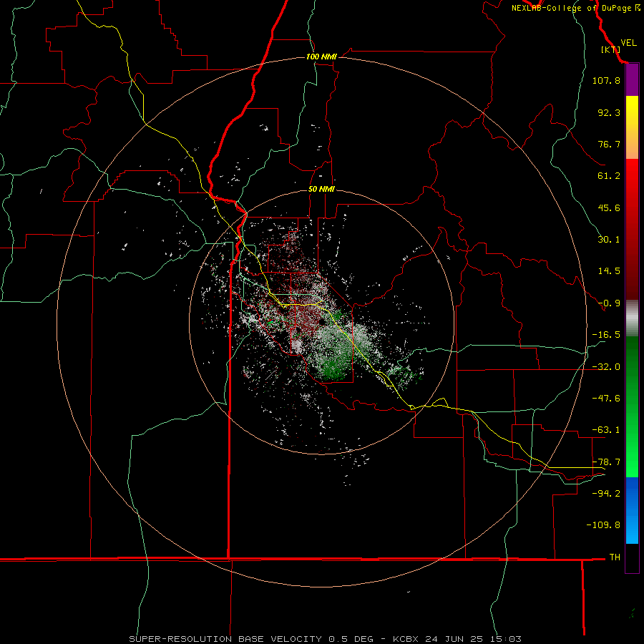Click the NEXLAB-College of DuPage watermark text

click(x=576, y=8)
